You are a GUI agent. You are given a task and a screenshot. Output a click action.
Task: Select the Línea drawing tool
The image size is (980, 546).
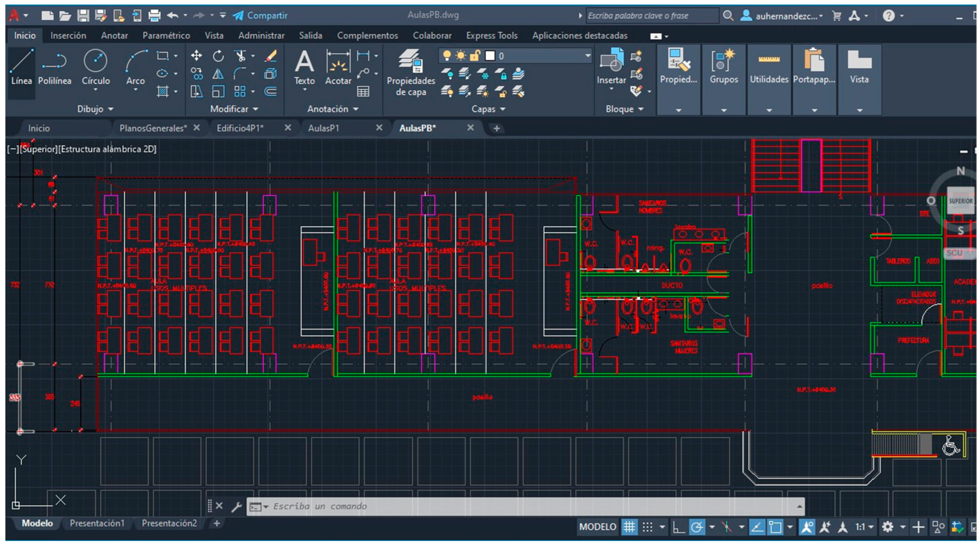21,66
